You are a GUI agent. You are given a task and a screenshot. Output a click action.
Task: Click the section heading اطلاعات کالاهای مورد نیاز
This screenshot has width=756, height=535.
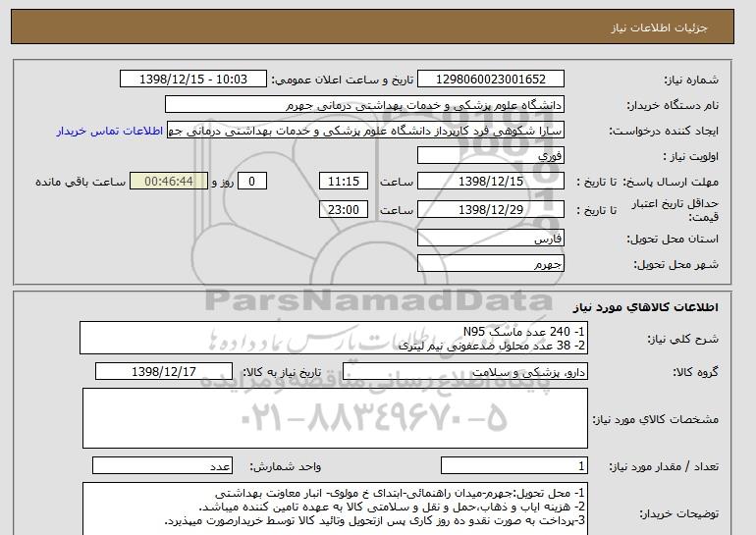[646, 307]
